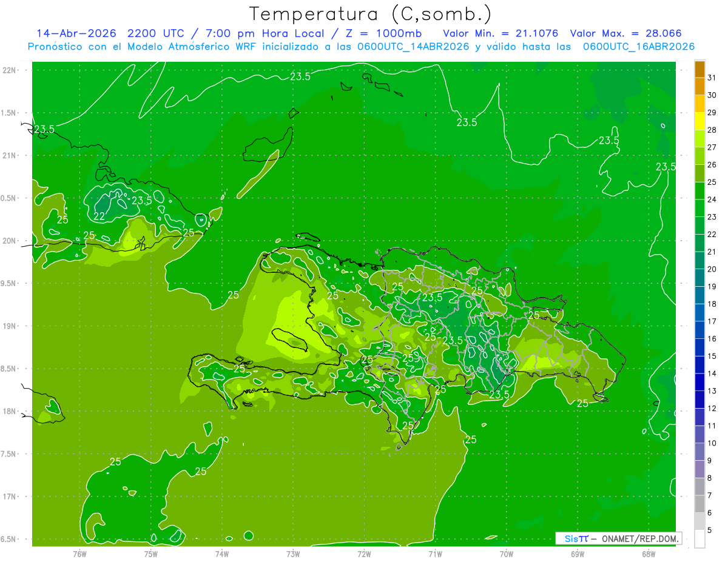Select the teal 20 degree legend swatch

click(x=699, y=261)
